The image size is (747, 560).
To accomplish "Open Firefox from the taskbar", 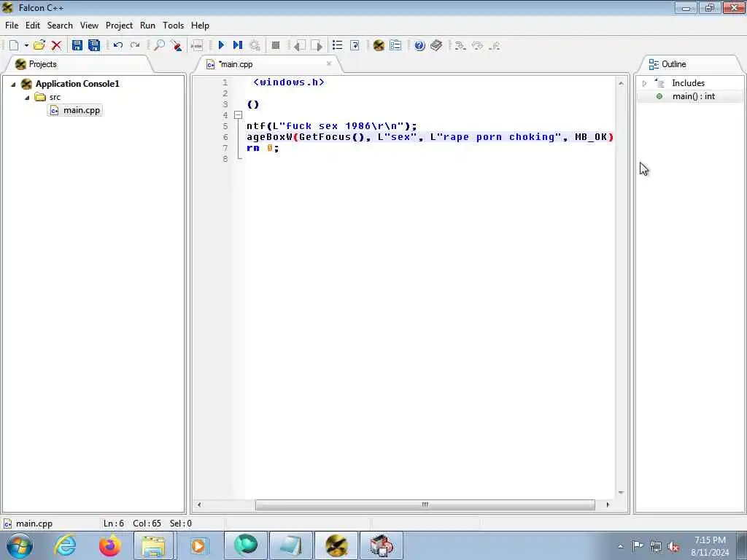I will (109, 545).
